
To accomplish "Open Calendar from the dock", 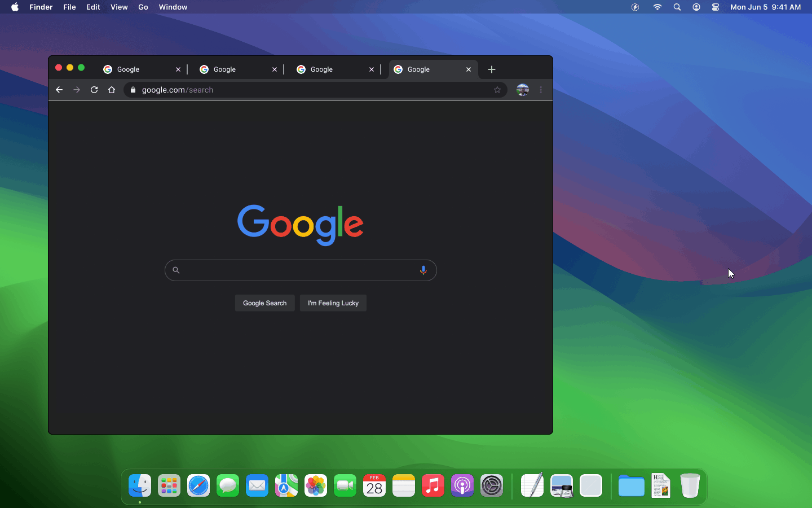I will tap(374, 485).
